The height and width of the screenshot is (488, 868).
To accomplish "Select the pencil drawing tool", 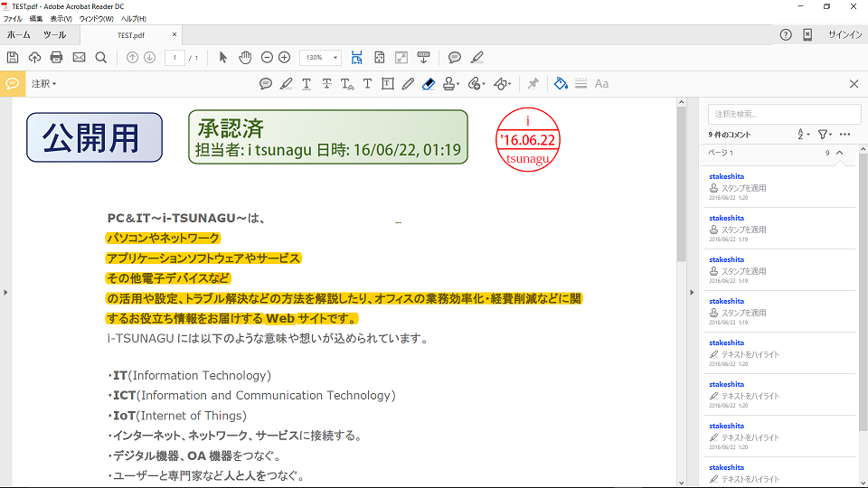I will (x=408, y=84).
